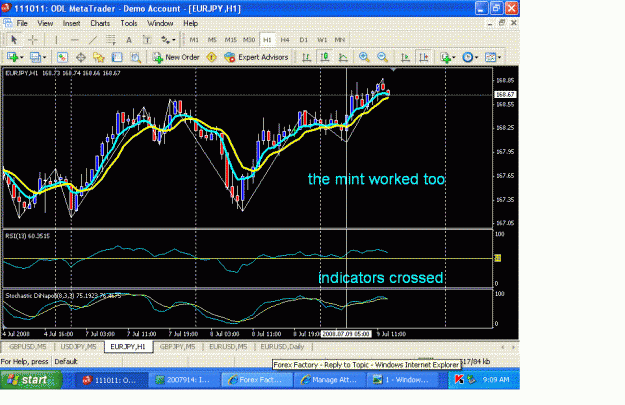625x405 pixels.
Task: Switch to bar chart display
Action: (x=306, y=57)
